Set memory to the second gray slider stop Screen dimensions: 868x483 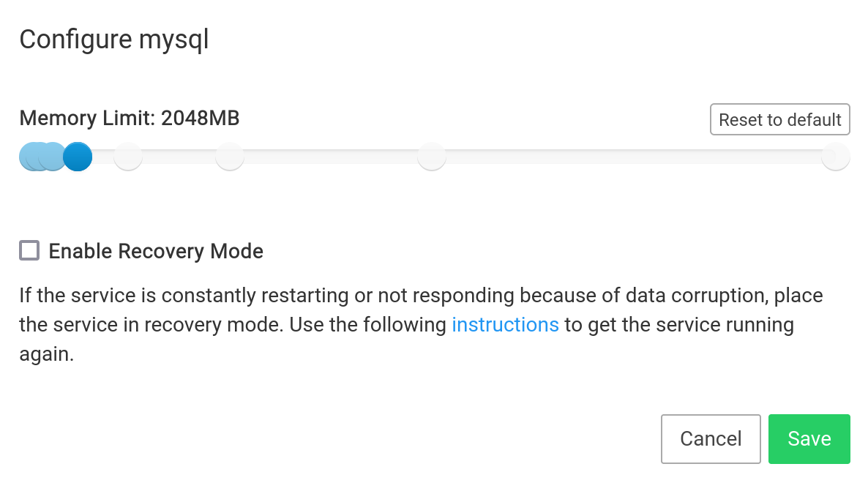[x=230, y=157]
